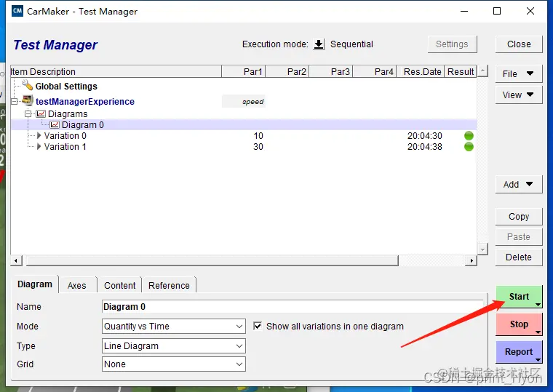
Task: Select the Diagram 0 tree row
Action: click(x=244, y=125)
